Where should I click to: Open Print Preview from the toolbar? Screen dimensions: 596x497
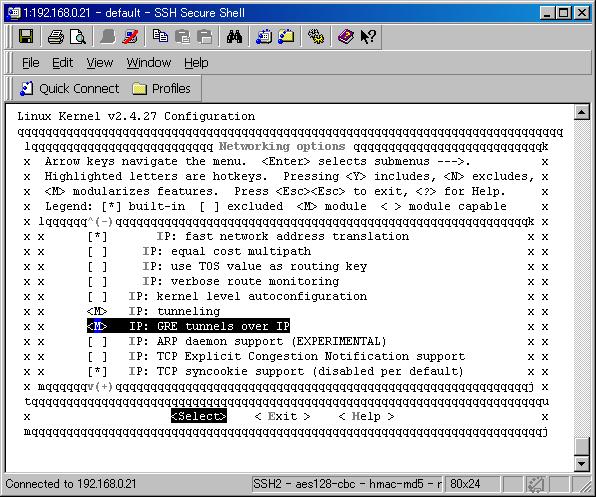(x=78, y=37)
